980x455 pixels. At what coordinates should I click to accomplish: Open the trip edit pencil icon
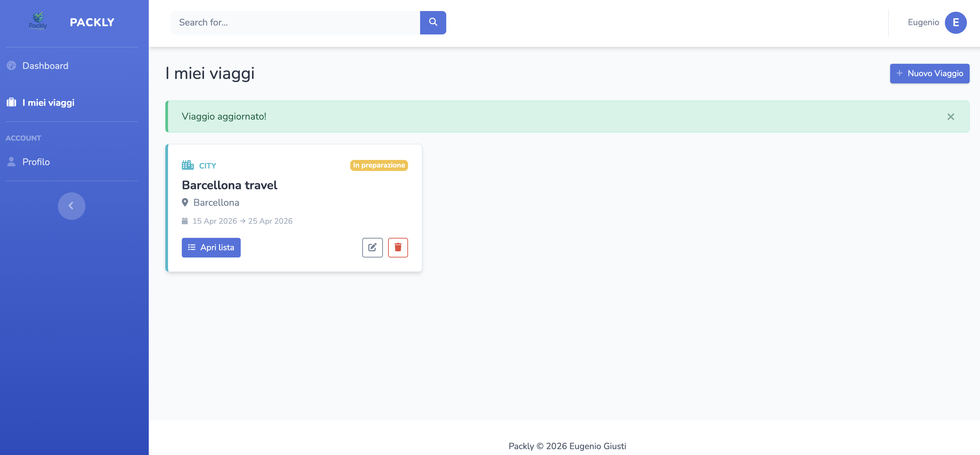pos(372,247)
